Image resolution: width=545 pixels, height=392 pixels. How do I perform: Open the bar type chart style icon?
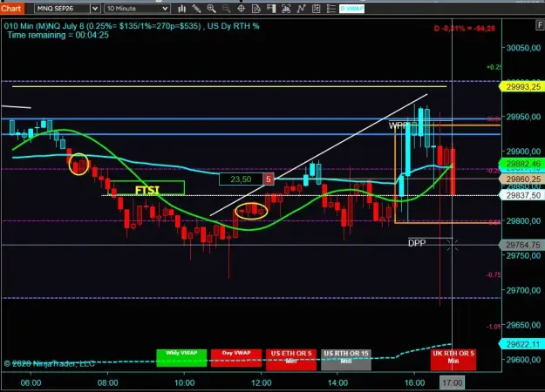(181, 9)
